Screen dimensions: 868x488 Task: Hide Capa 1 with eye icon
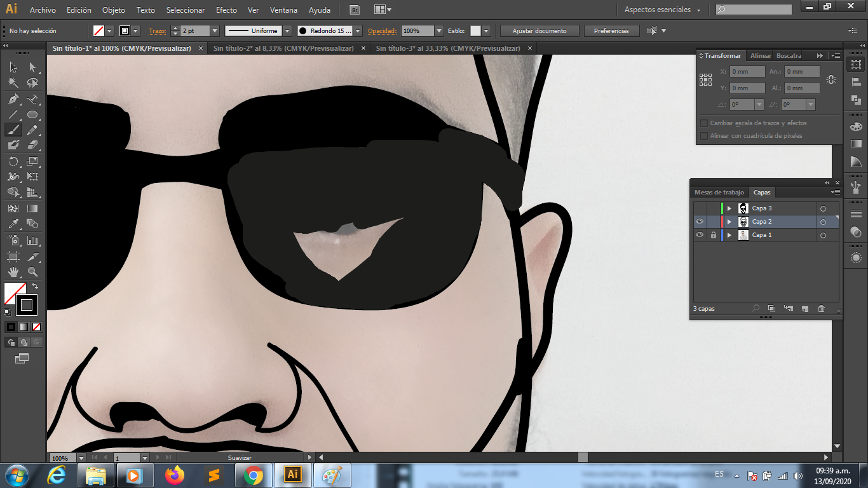pos(700,235)
